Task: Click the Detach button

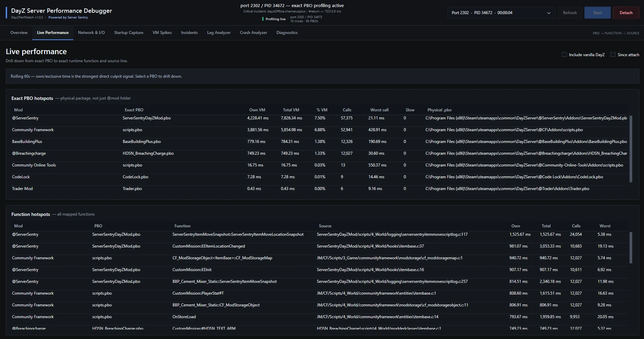Action: click(x=626, y=13)
